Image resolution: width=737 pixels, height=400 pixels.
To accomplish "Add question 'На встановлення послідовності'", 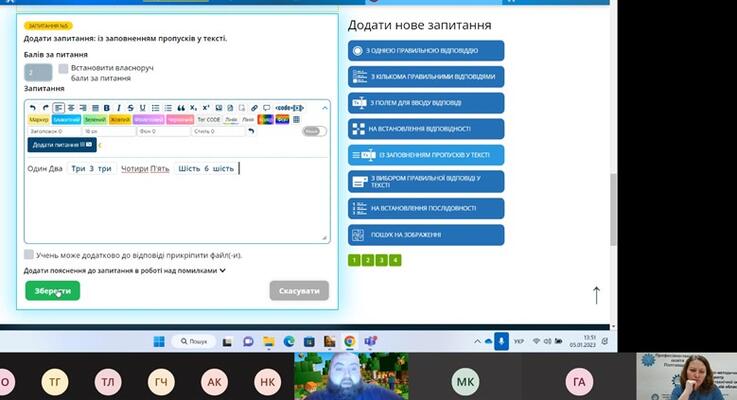I will pyautogui.click(x=426, y=208).
